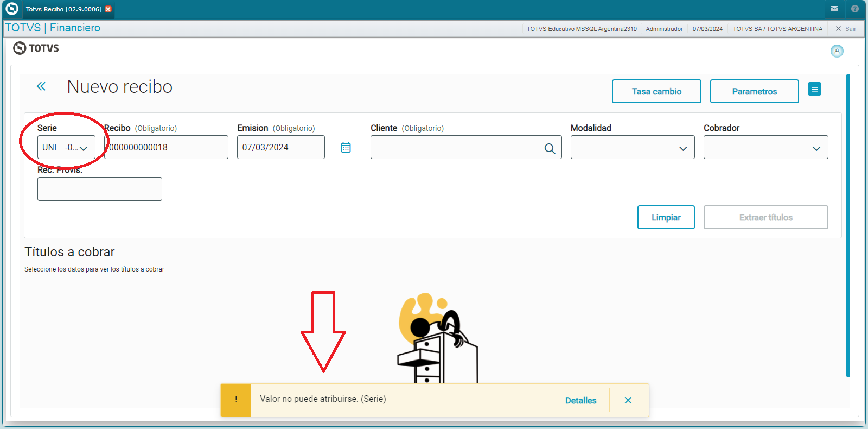
Task: Click the TOTVS | Financiero title
Action: coord(53,28)
